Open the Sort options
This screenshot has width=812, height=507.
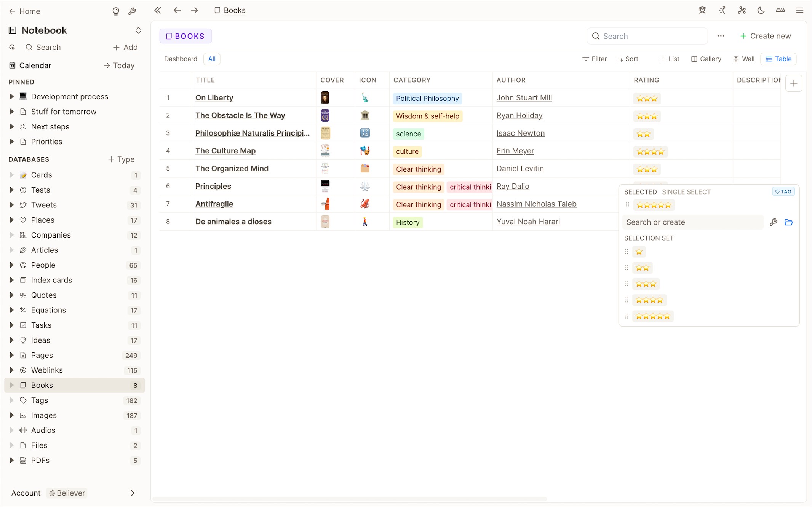point(627,59)
